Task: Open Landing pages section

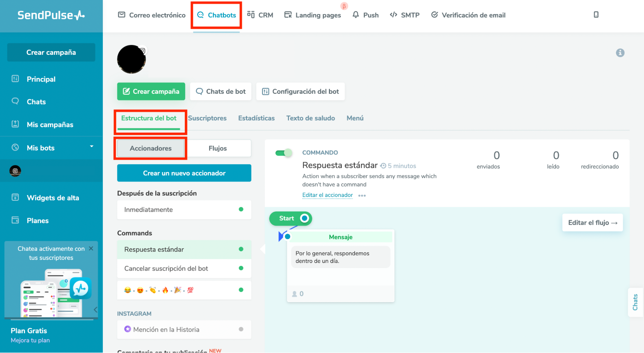Action: [x=312, y=15]
